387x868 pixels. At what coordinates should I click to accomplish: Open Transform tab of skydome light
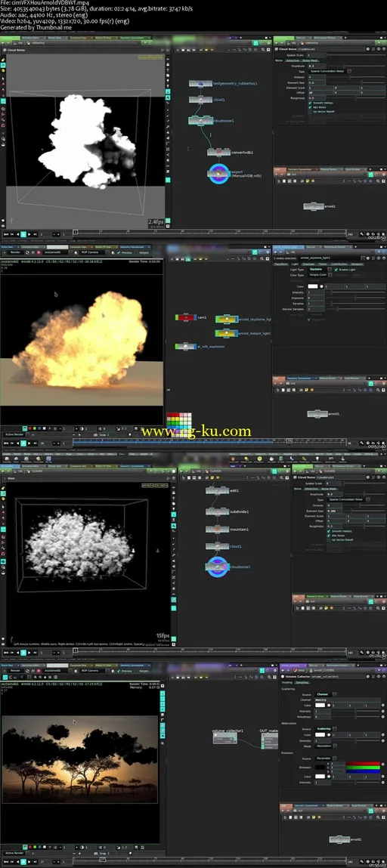pyautogui.click(x=281, y=264)
